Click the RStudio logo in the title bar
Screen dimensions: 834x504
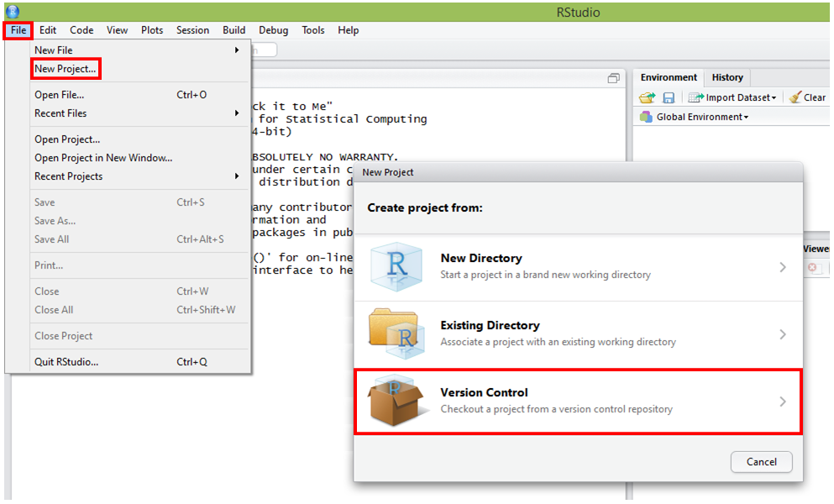pyautogui.click(x=13, y=11)
